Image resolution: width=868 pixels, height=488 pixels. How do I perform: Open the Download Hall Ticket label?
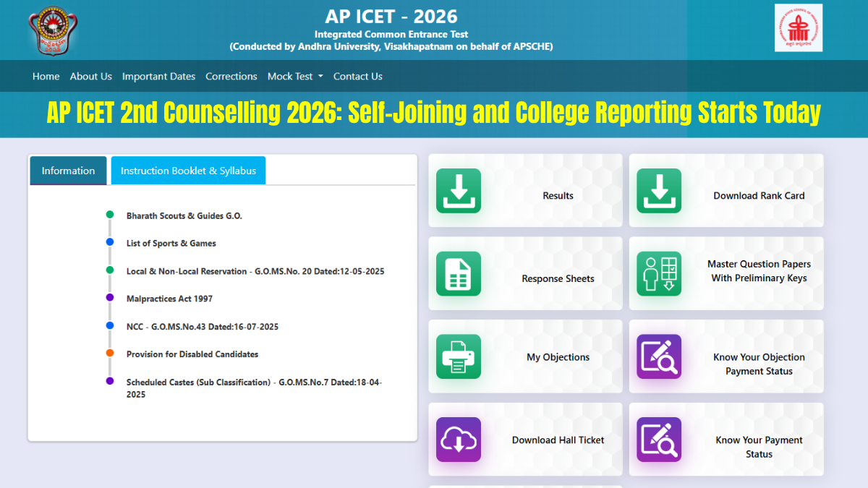coord(558,440)
